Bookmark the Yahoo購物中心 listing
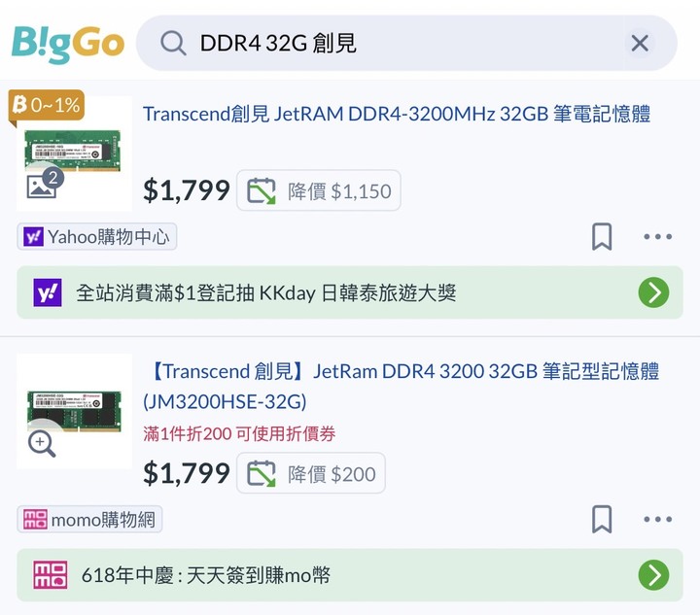This screenshot has width=700, height=615. point(602,237)
